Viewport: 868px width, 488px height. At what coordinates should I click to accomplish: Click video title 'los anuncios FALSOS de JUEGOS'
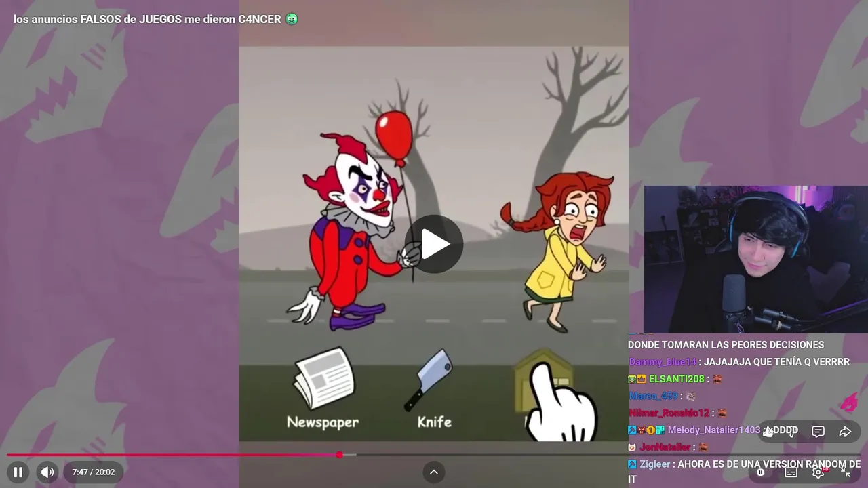(x=156, y=19)
